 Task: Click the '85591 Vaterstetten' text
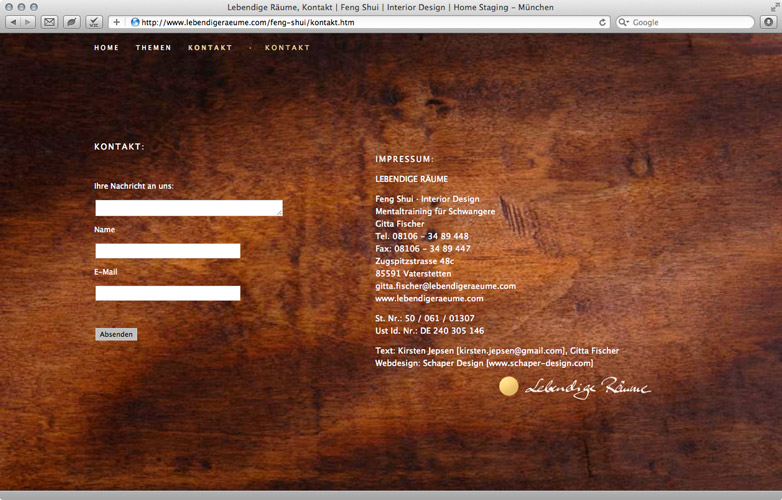point(413,274)
